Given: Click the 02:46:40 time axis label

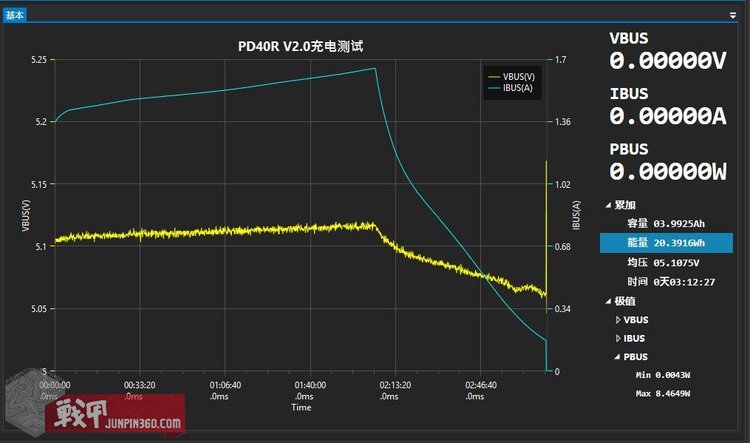Looking at the screenshot, I should click(481, 385).
